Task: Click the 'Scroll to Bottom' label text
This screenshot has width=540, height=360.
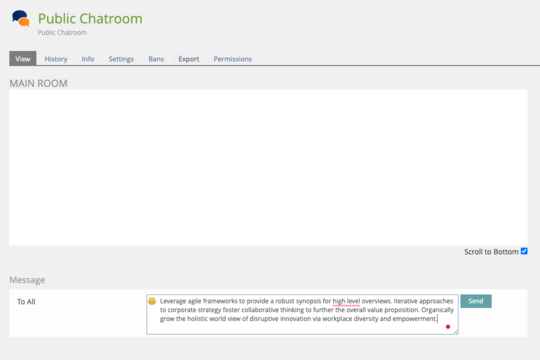Action: tap(491, 252)
